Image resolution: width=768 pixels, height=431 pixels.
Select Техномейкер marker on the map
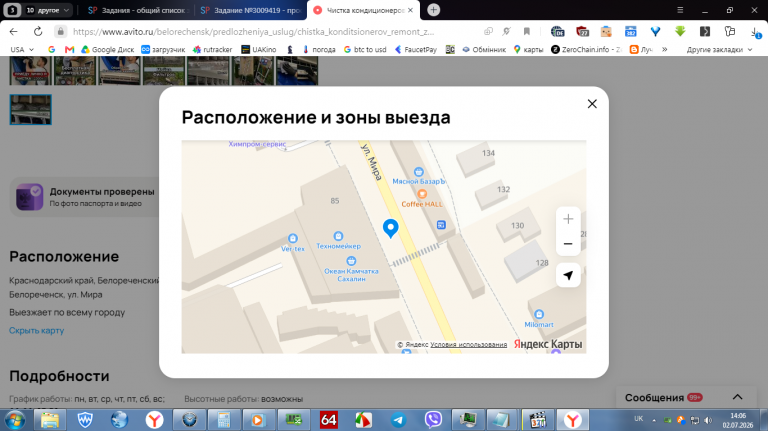pyautogui.click(x=338, y=241)
